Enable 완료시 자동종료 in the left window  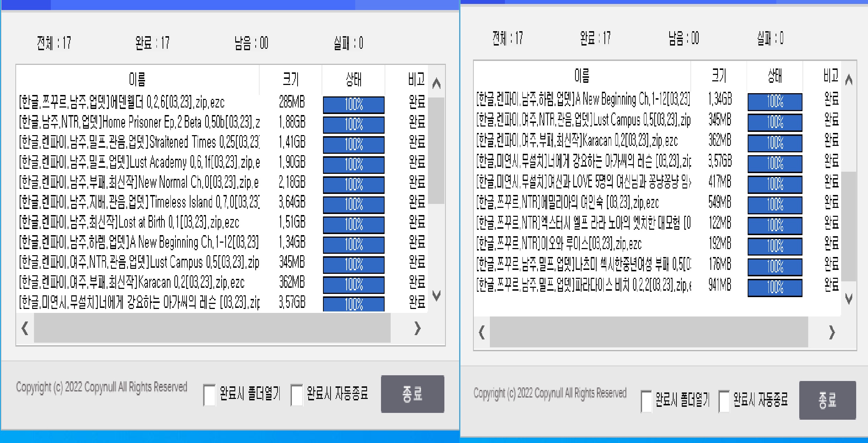(x=296, y=394)
